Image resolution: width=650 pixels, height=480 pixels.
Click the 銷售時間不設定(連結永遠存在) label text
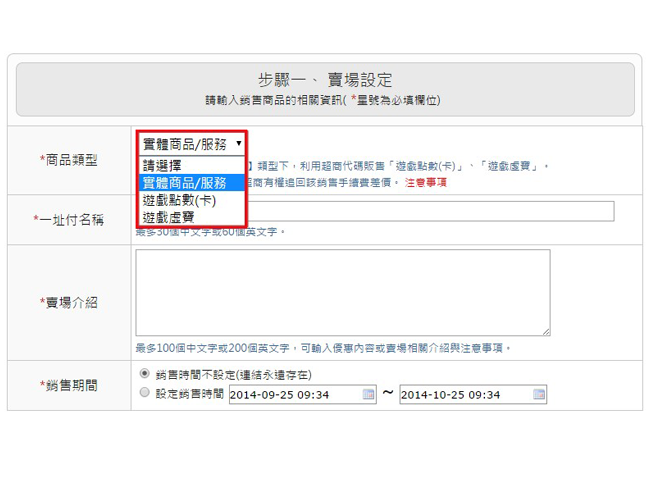tap(233, 374)
